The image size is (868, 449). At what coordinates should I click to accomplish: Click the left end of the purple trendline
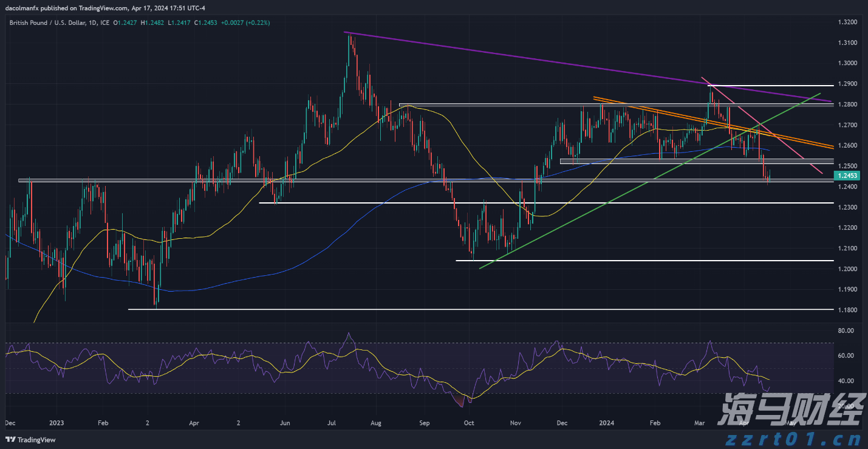[x=344, y=32]
